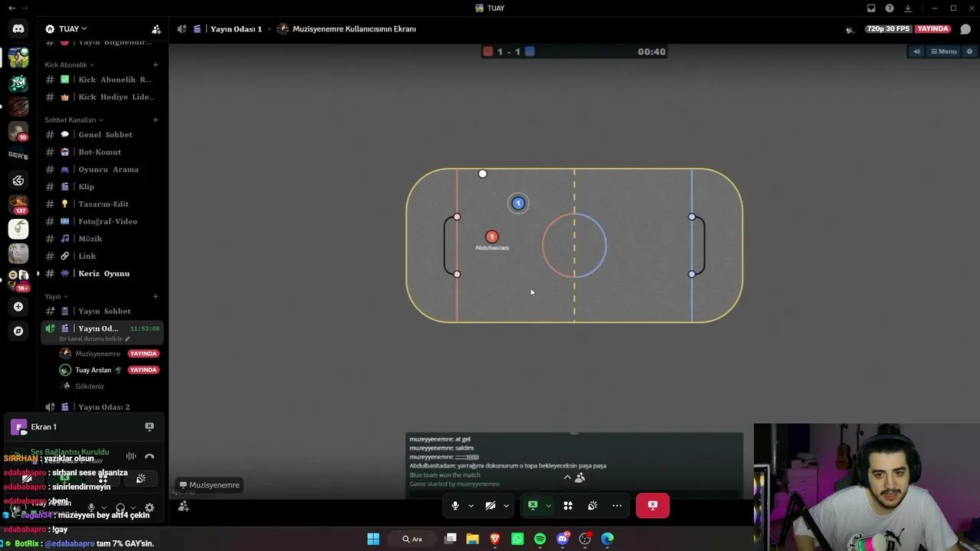Add channel to Sohbet Kanalları category
980x551 pixels.
click(x=155, y=120)
